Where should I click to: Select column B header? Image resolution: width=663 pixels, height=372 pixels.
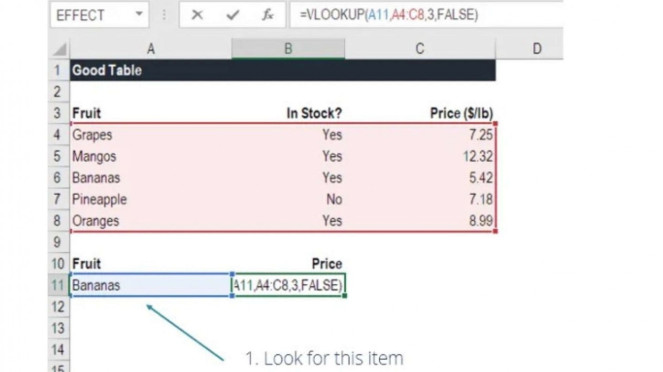pos(288,49)
